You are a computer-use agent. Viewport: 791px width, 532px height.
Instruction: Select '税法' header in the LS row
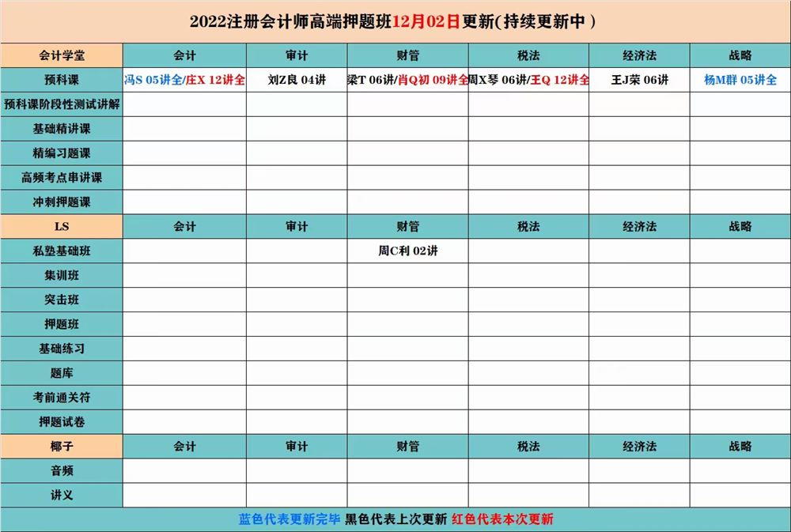(x=528, y=226)
